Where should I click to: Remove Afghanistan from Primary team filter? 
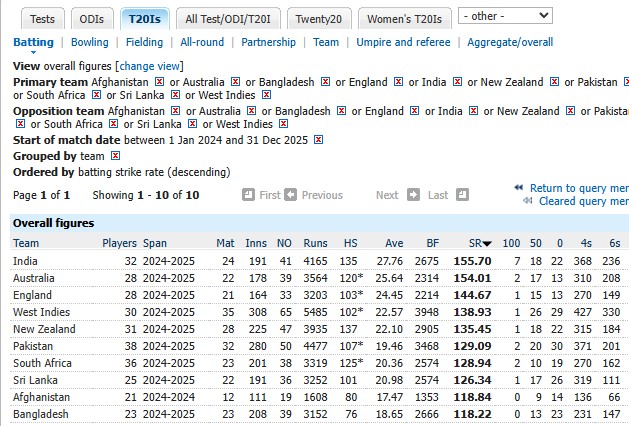coord(159,82)
